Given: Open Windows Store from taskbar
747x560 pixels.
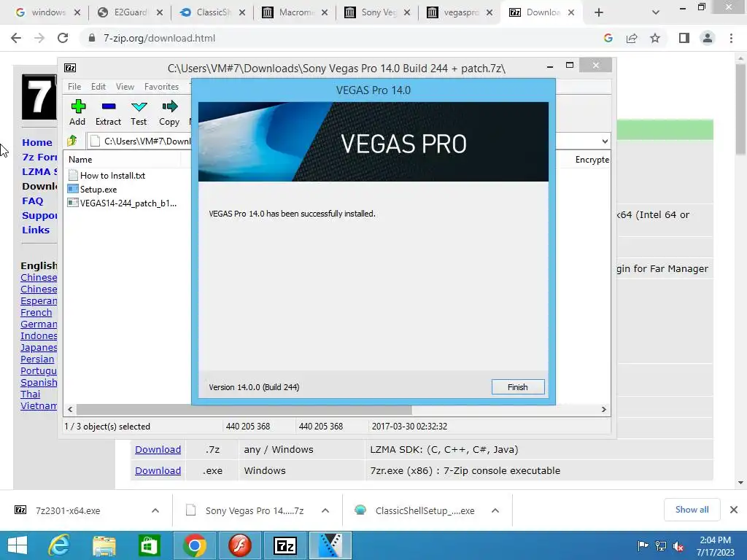Looking at the screenshot, I should (149, 545).
